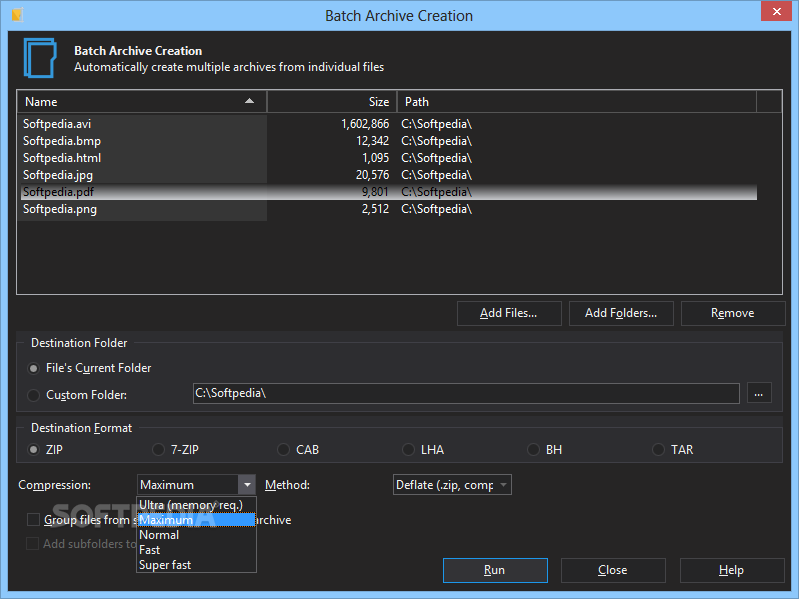Open Help for this dialog
The width and height of the screenshot is (799, 599).
coord(732,570)
